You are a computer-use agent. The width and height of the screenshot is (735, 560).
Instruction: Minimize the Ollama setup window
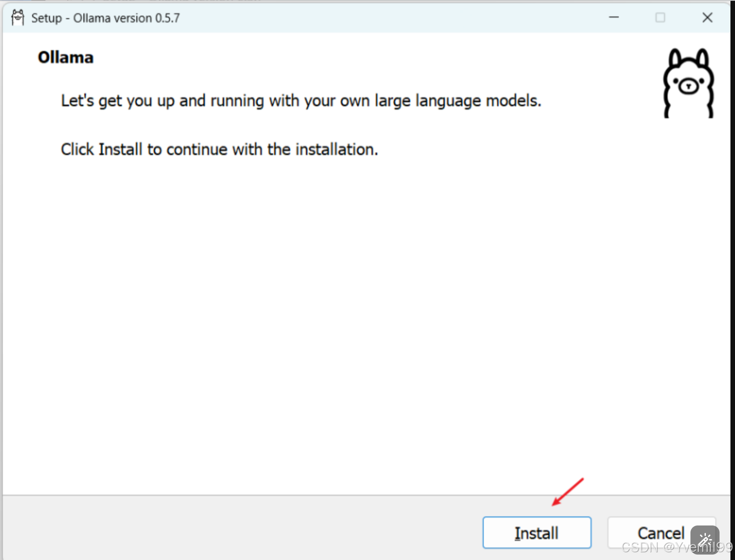click(x=614, y=17)
